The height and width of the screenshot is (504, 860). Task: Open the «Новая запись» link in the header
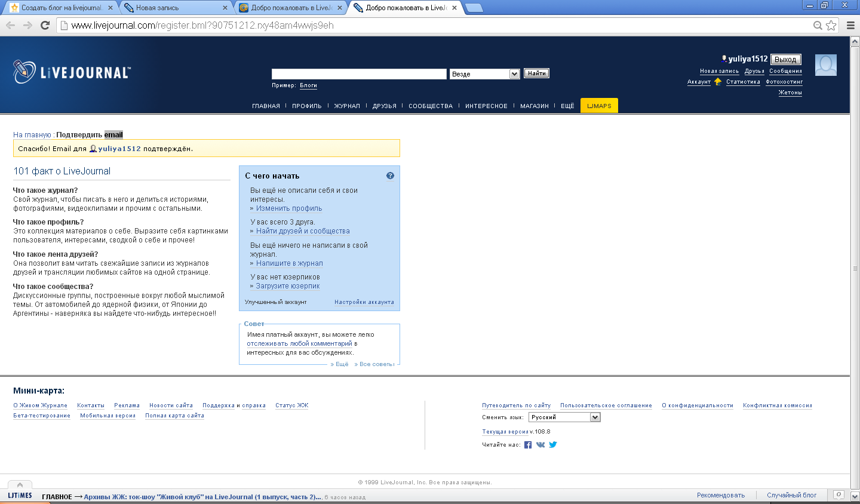pyautogui.click(x=719, y=71)
